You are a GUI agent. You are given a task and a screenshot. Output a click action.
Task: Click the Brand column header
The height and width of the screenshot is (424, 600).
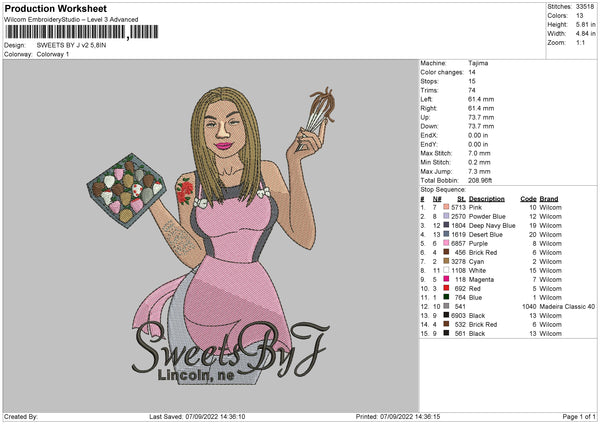click(549, 199)
